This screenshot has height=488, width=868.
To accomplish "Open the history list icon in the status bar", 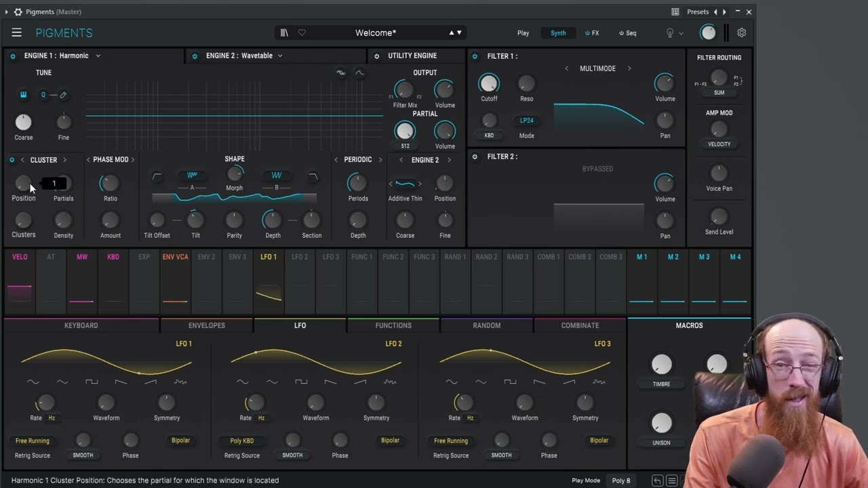I will (x=671, y=481).
